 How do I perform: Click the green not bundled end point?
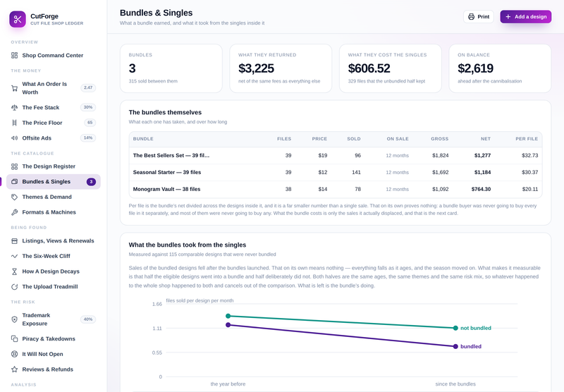click(x=455, y=328)
